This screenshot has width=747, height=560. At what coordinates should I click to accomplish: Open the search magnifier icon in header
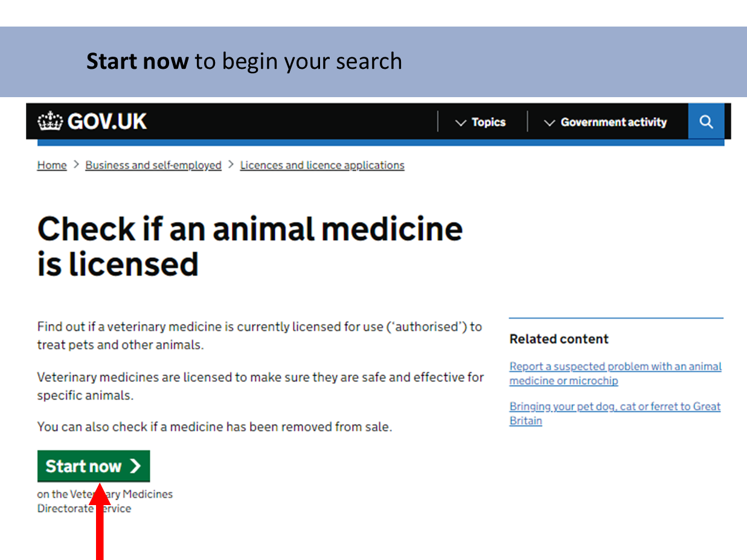pos(706,122)
